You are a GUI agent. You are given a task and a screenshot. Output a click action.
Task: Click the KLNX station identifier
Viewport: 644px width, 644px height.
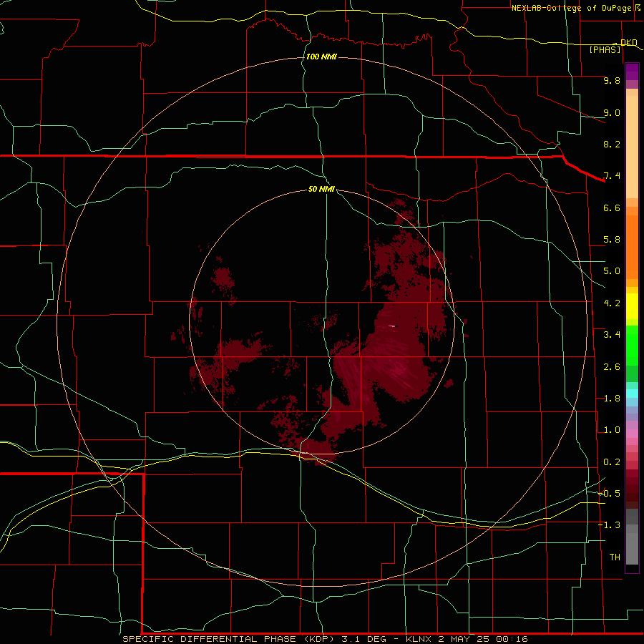(419, 639)
